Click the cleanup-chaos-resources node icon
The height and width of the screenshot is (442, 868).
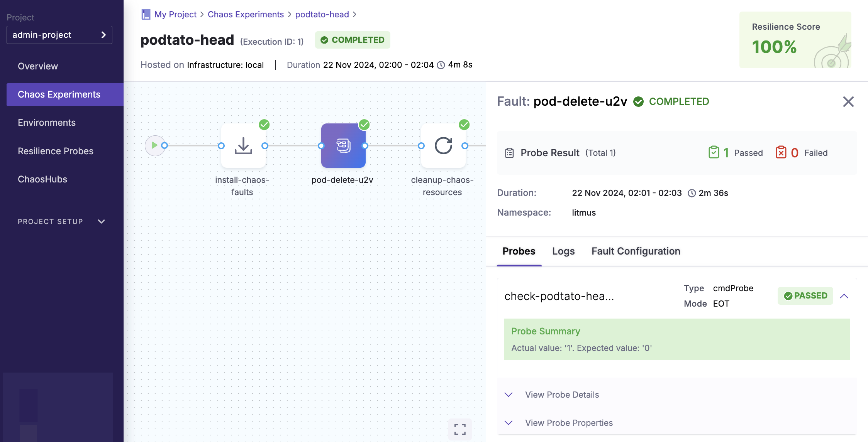point(443,146)
